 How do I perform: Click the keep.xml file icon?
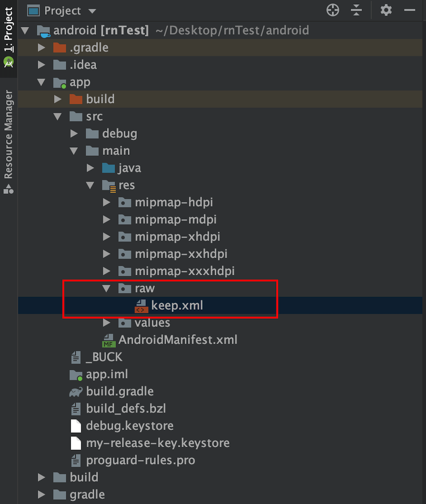(x=141, y=306)
